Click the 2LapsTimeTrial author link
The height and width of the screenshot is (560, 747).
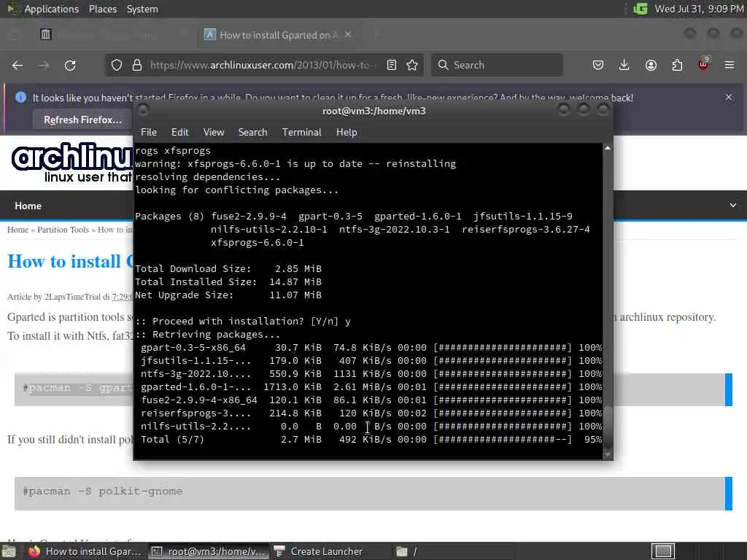[72, 297]
